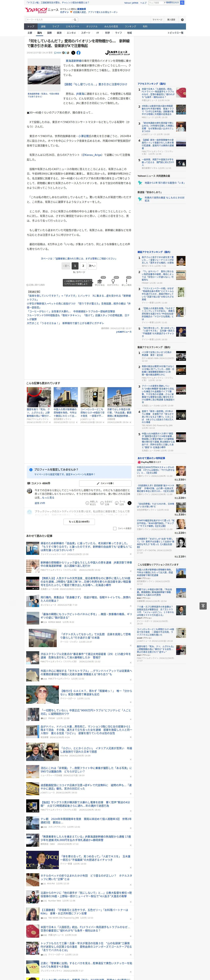Open the 【画像】「もし寝ていたら…」 link

coord(95,84)
